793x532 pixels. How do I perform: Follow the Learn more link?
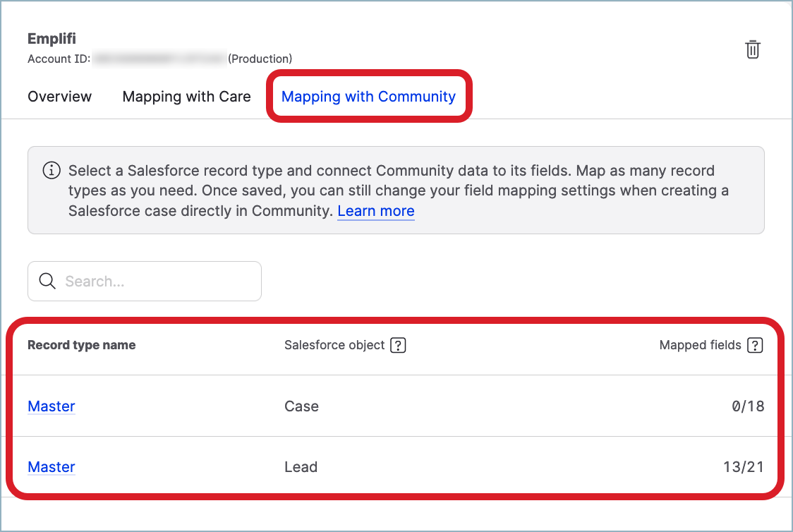375,211
